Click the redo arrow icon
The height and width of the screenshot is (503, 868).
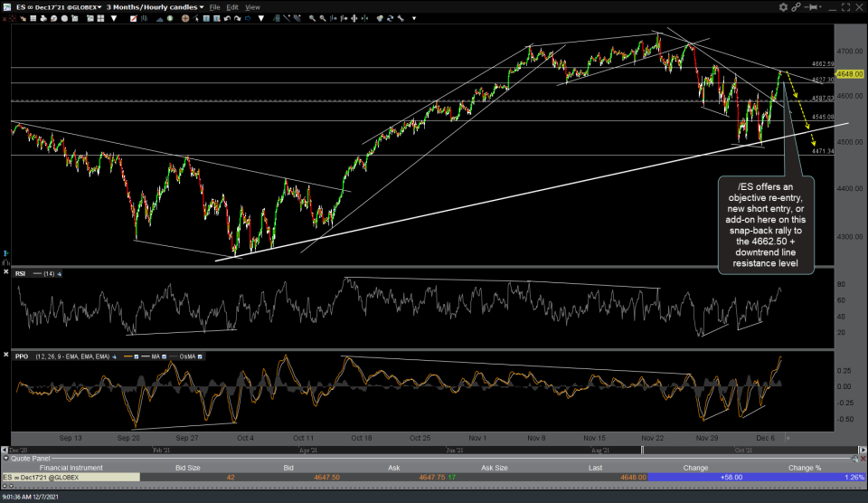(238, 18)
